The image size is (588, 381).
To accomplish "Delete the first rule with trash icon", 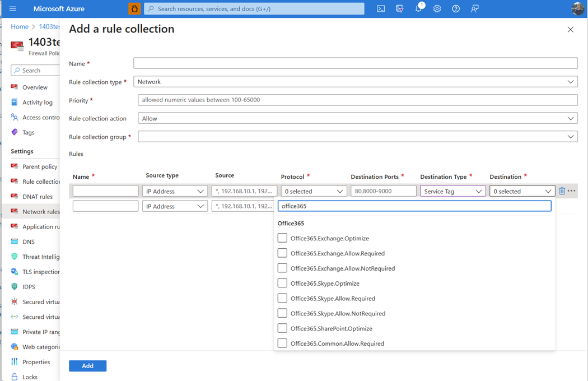I will point(562,191).
